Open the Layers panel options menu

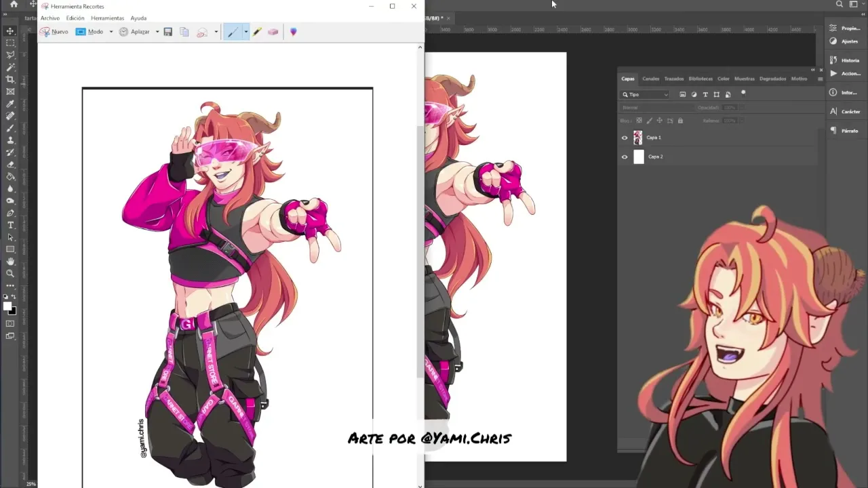pyautogui.click(x=820, y=79)
